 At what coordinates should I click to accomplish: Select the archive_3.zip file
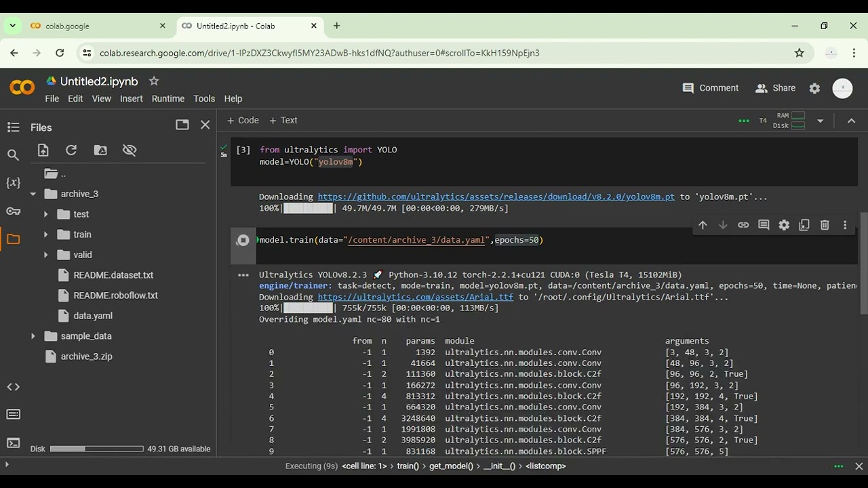87,357
